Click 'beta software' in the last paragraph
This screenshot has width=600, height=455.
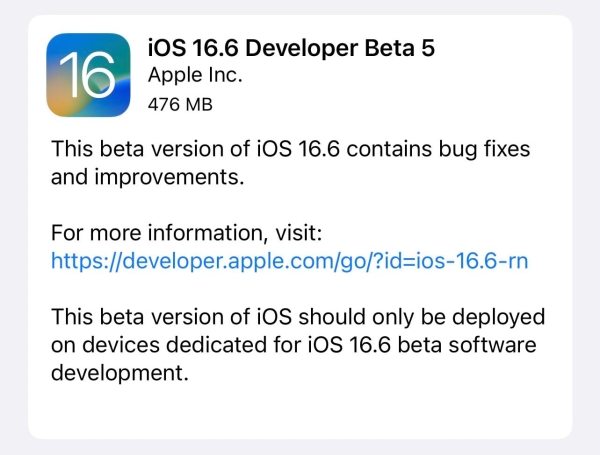(x=467, y=345)
